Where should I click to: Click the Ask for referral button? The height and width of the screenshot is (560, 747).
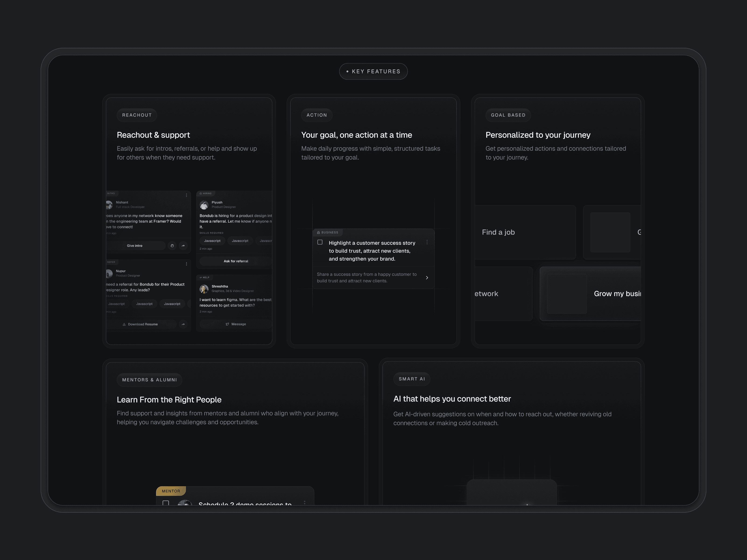236,261
